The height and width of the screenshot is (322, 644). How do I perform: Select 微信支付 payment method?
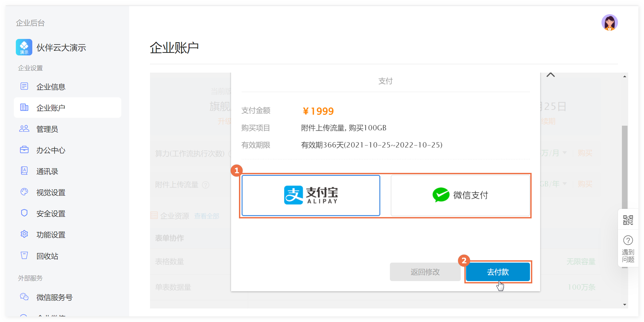(460, 195)
